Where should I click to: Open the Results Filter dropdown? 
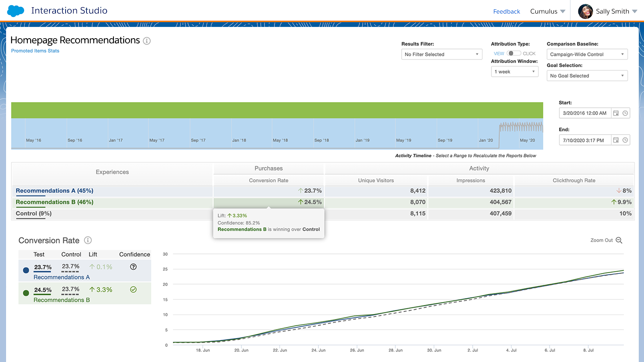[x=442, y=54]
